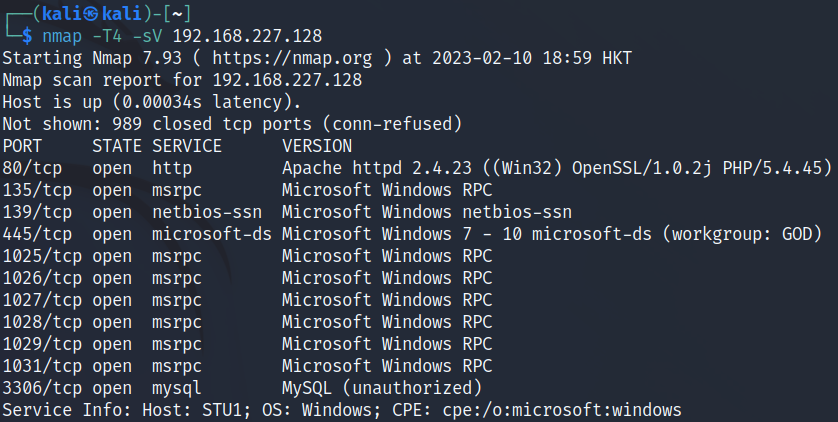Click the STATE column header

117,146
